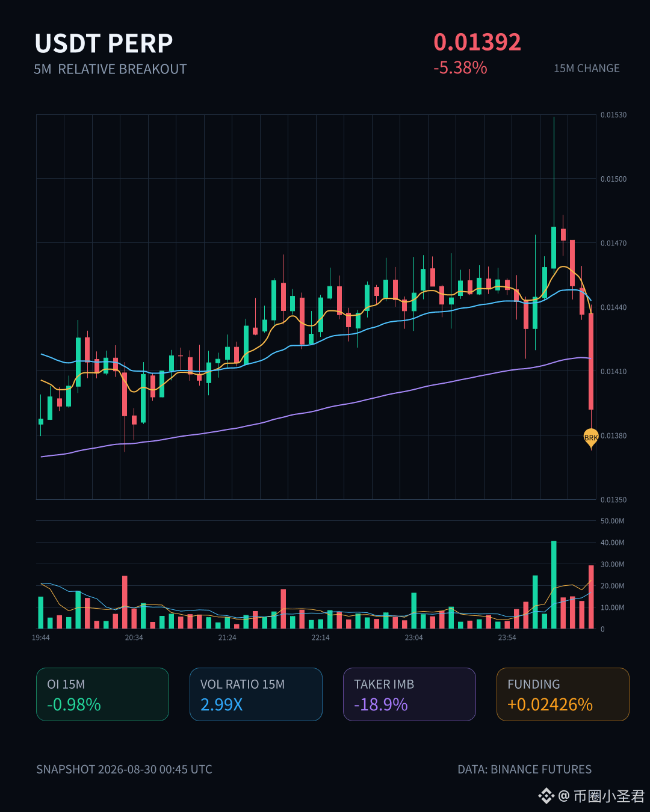Click the USDT PERP title
This screenshot has width=650, height=812.
click(x=104, y=43)
